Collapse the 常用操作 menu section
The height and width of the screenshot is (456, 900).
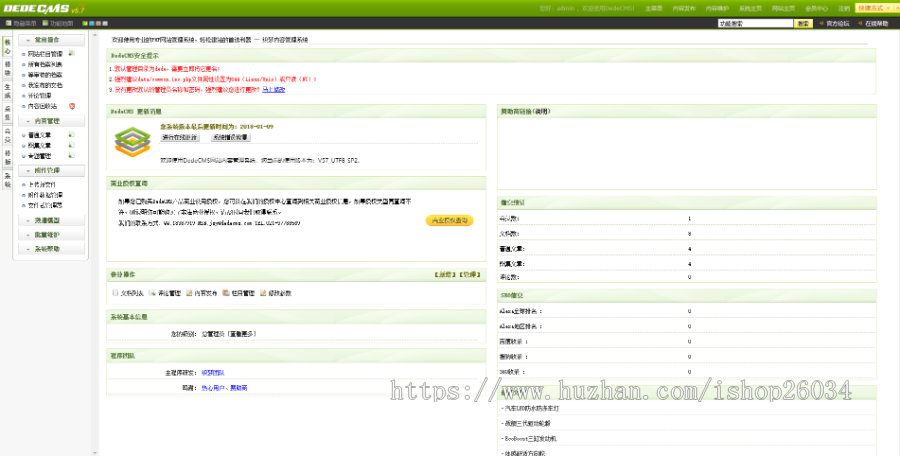coord(52,40)
